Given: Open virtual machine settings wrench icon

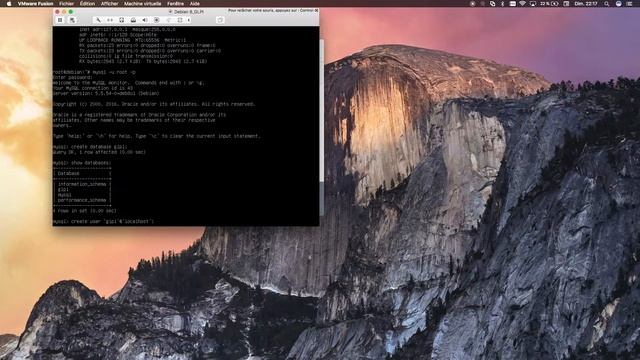Looking at the screenshot, I should pyautogui.click(x=98, y=20).
